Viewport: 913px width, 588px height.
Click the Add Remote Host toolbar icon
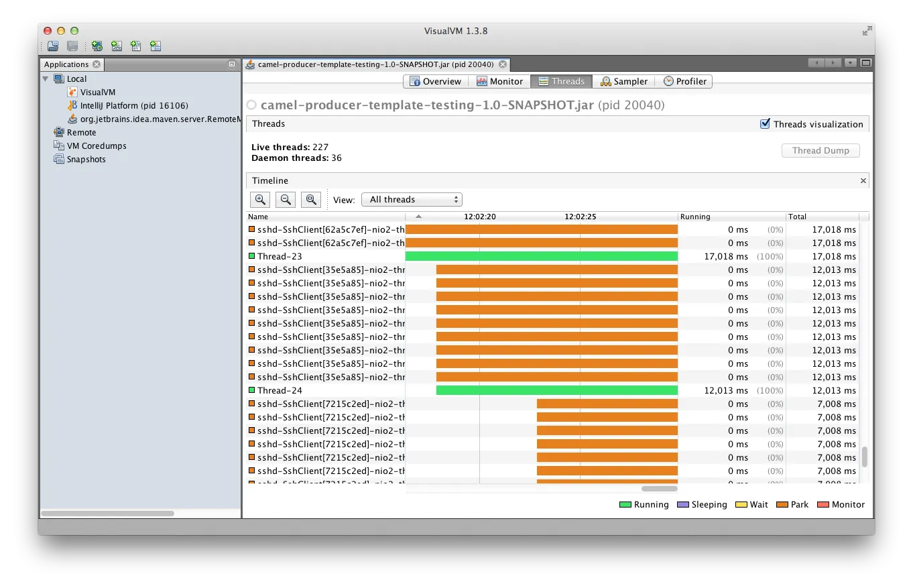tap(97, 46)
